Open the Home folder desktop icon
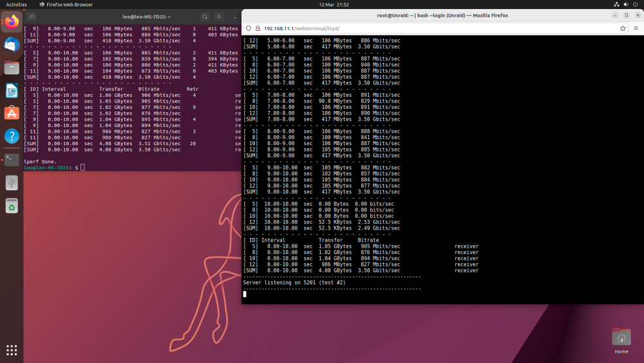 click(x=621, y=341)
